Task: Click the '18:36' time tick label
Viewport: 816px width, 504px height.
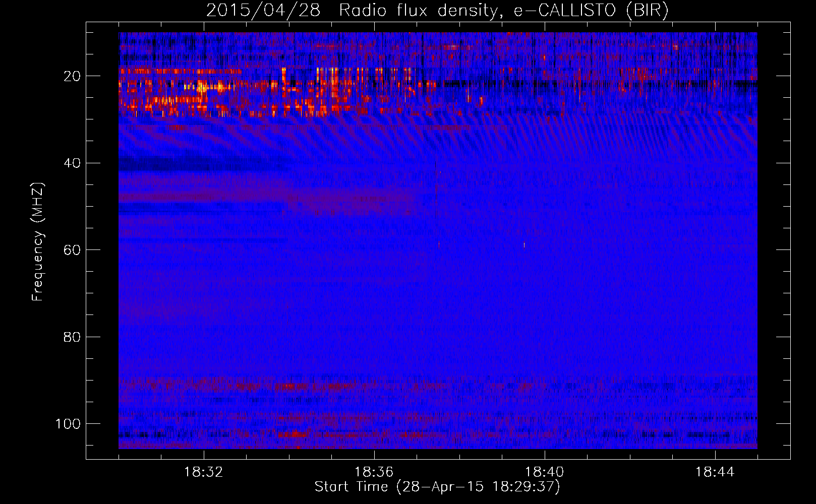Action: click(x=374, y=472)
